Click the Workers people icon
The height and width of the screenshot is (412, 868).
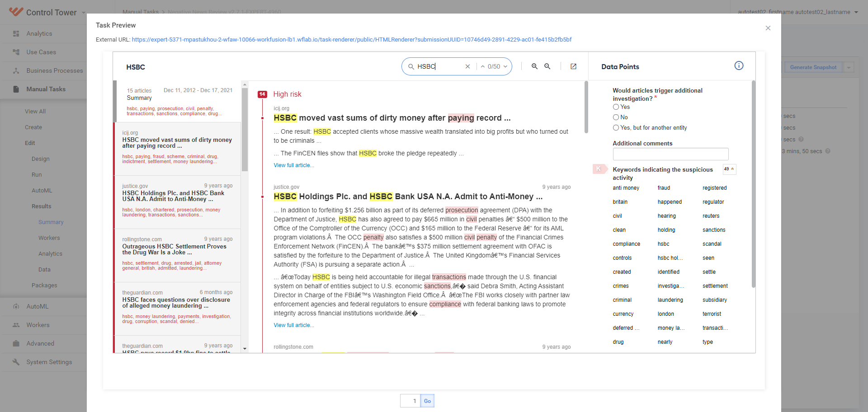coord(16,325)
